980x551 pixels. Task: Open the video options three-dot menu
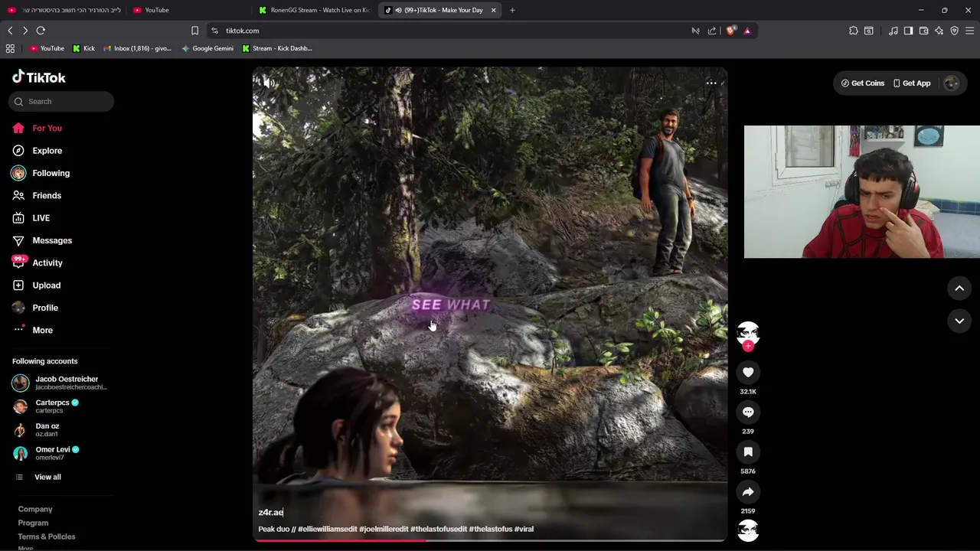(711, 83)
